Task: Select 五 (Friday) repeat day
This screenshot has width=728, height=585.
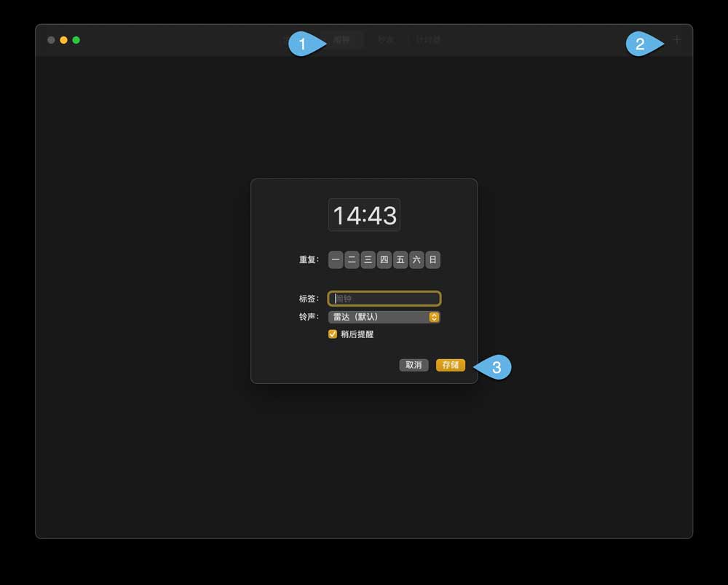Action: (400, 260)
